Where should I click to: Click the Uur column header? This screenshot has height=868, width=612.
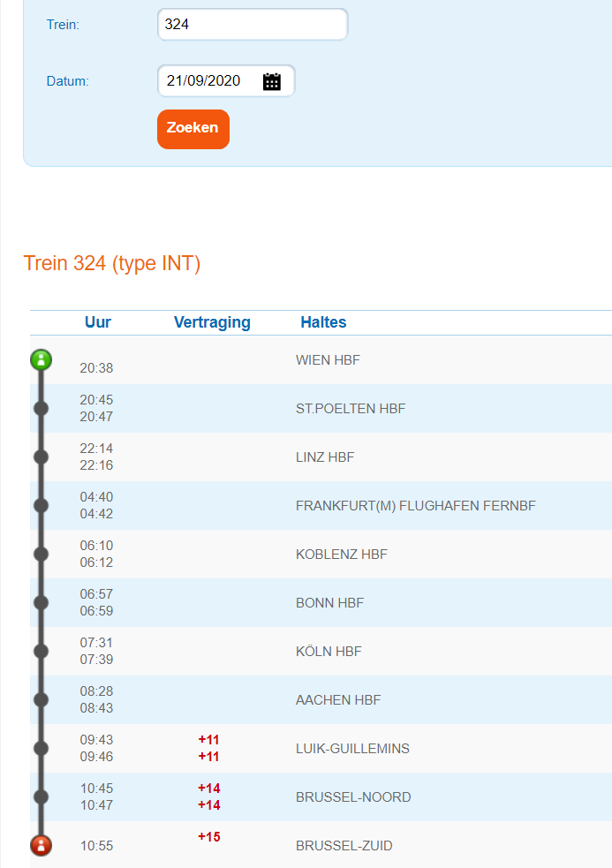[x=98, y=322]
